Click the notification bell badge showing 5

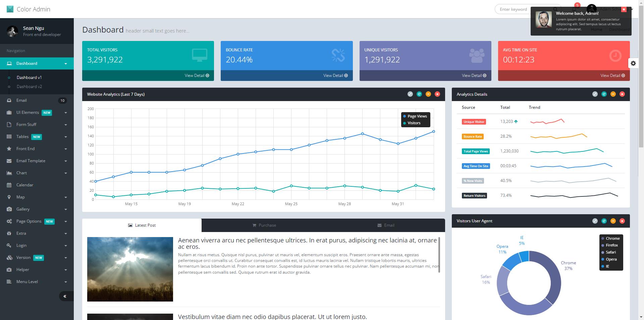(577, 5)
